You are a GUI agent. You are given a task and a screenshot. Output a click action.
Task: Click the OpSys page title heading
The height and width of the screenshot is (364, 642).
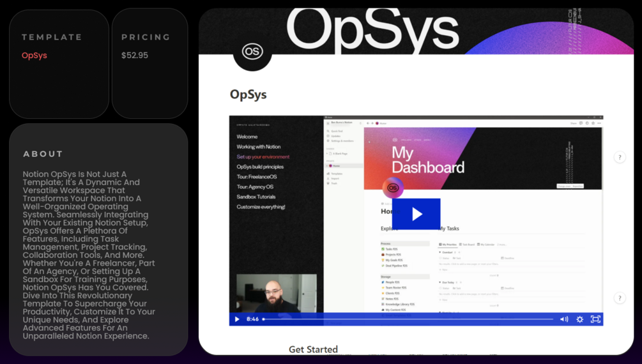click(248, 94)
